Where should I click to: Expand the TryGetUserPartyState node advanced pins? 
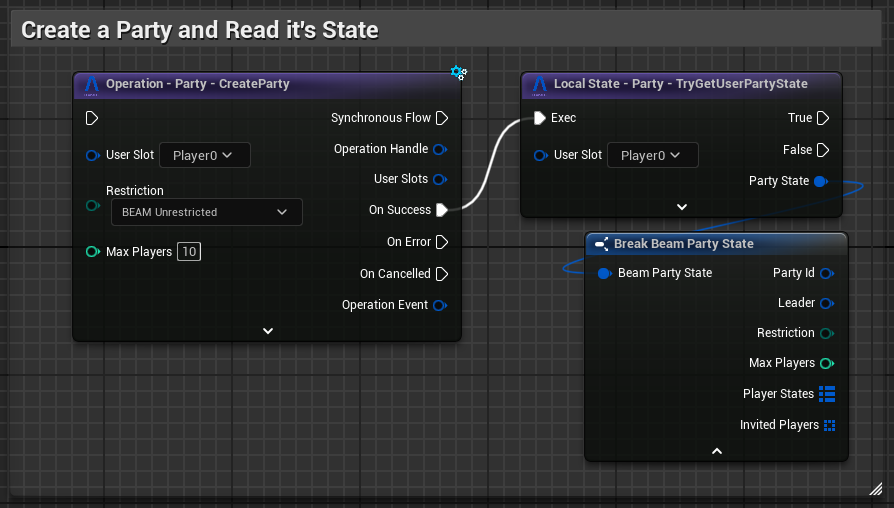tap(682, 207)
